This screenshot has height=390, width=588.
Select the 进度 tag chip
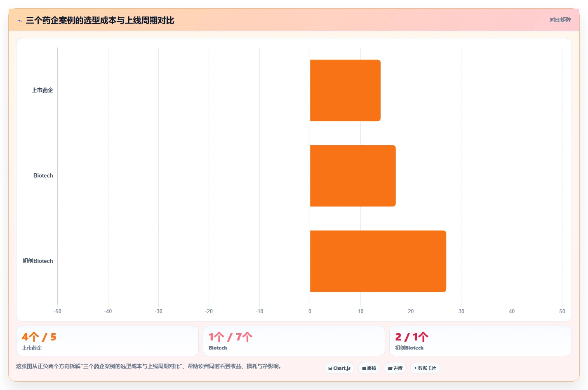coord(395,368)
